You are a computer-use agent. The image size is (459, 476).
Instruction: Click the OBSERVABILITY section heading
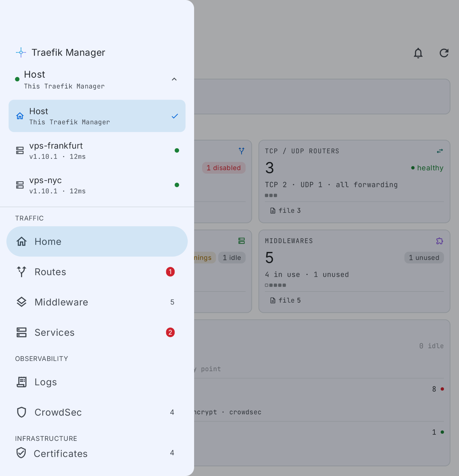[x=41, y=359]
